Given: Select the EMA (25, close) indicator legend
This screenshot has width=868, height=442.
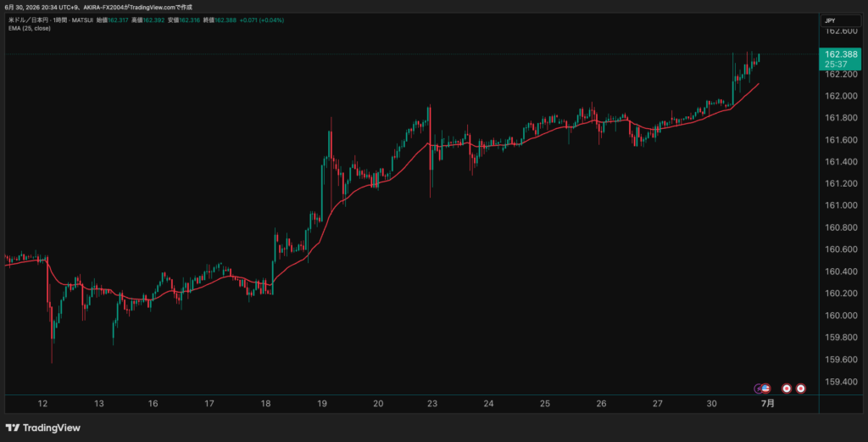Looking at the screenshot, I should (30, 28).
